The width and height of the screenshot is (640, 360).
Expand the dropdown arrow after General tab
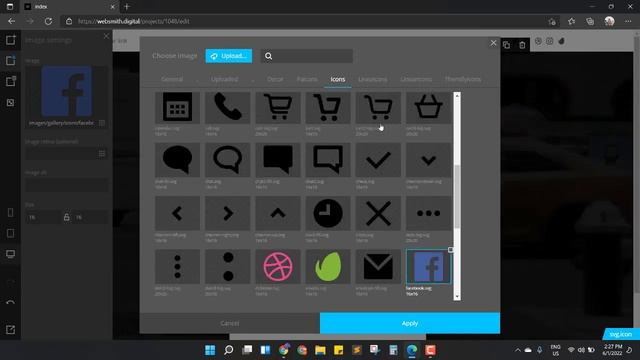tap(197, 80)
